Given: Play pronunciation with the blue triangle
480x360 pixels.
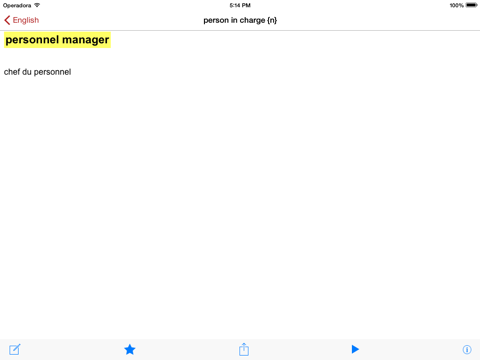Looking at the screenshot, I should [x=355, y=349].
